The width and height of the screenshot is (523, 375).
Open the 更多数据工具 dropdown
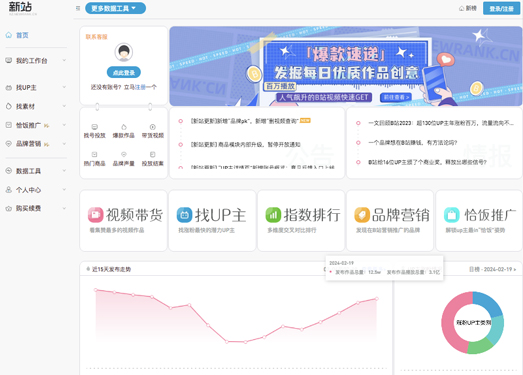(115, 8)
